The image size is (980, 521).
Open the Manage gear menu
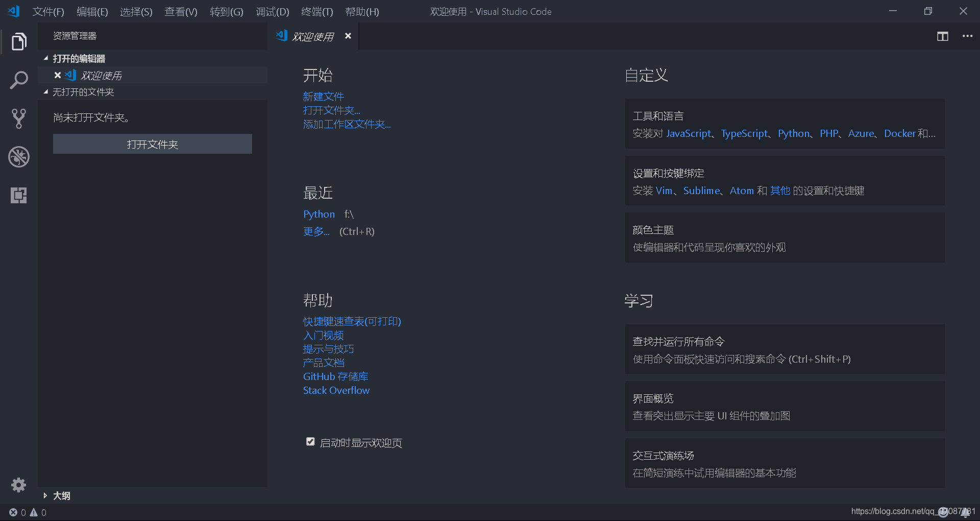pos(19,485)
